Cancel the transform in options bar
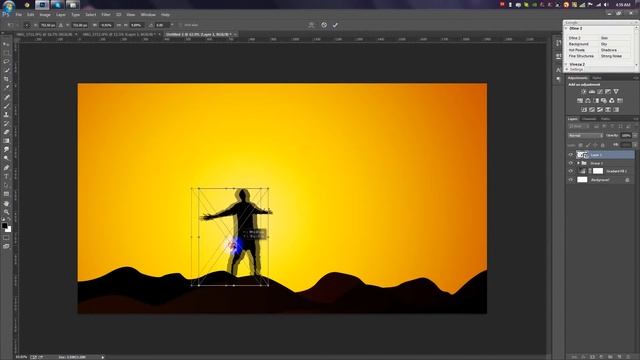 point(324,25)
